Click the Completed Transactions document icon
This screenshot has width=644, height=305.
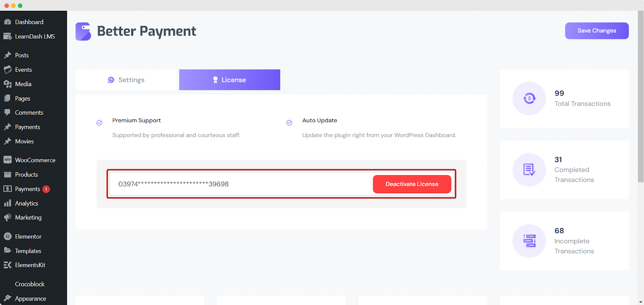point(529,170)
